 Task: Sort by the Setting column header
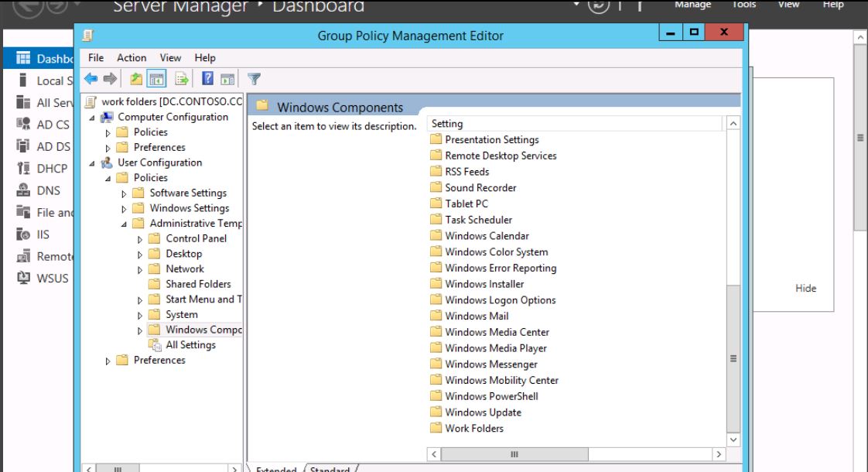pos(575,124)
